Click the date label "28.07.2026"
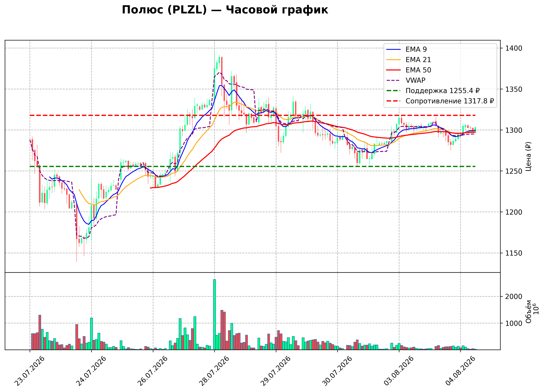 [214, 371]
